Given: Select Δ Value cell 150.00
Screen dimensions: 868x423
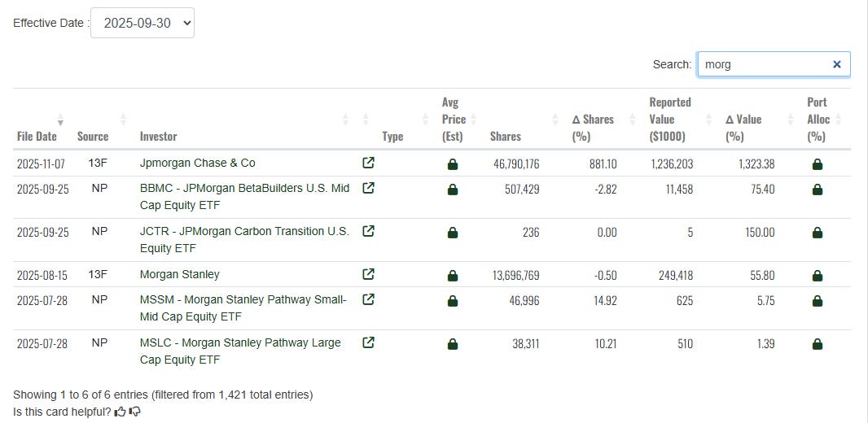Looking at the screenshot, I should (x=760, y=233).
